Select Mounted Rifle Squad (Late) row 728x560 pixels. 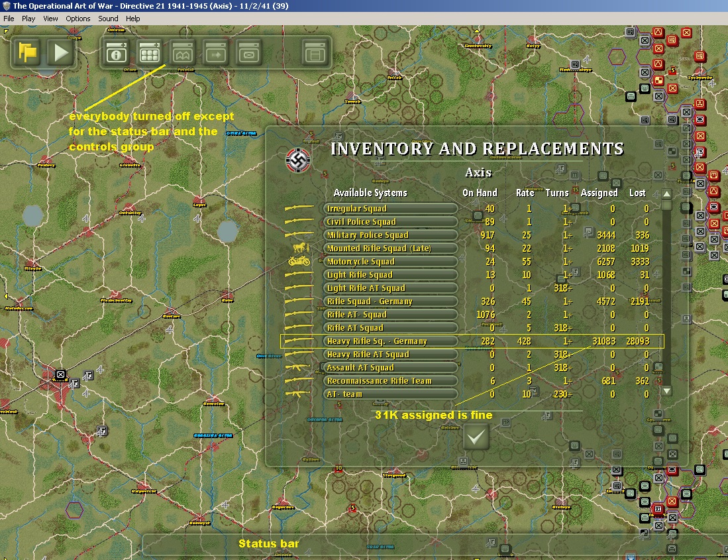tap(390, 249)
